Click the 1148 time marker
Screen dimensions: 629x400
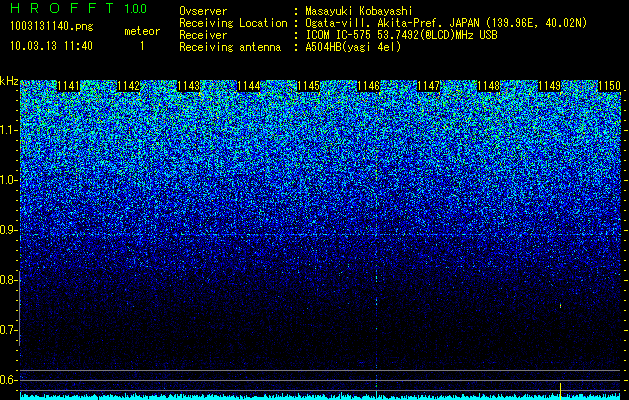pyautogui.click(x=489, y=86)
